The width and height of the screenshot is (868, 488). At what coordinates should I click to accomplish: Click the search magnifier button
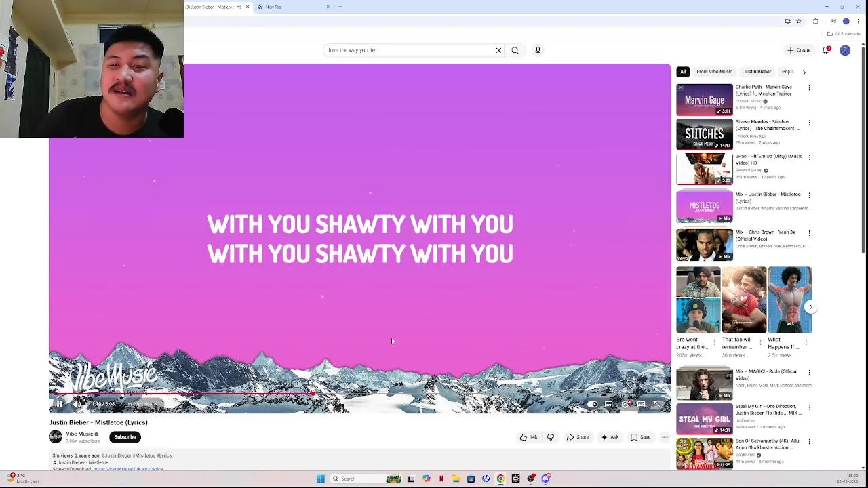515,50
